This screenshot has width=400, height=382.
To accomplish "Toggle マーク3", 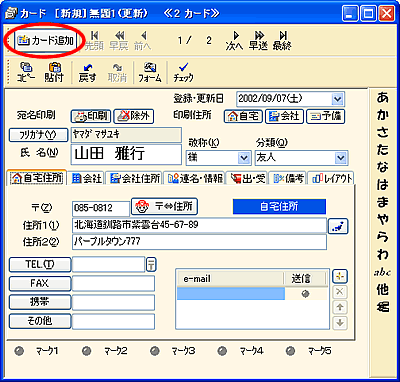I will 155,351.
